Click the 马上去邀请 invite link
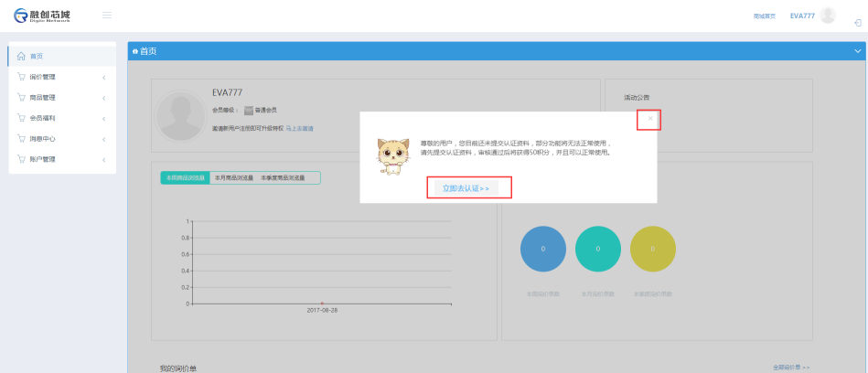 pos(300,129)
